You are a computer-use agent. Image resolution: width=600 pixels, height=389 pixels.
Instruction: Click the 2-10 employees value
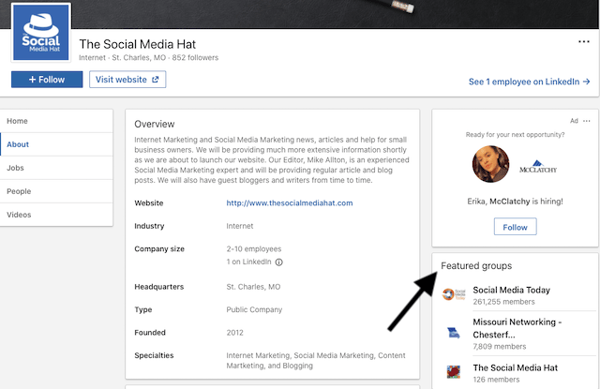pyautogui.click(x=254, y=249)
